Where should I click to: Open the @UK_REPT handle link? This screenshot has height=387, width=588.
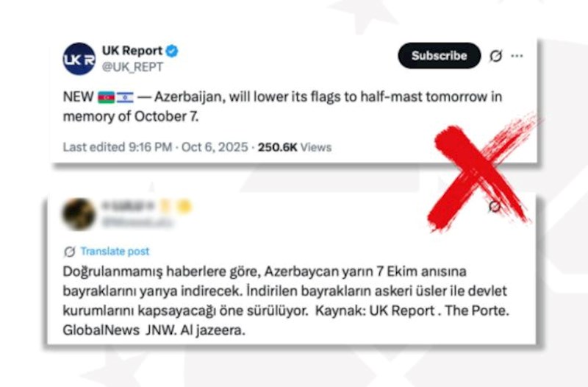click(x=132, y=67)
